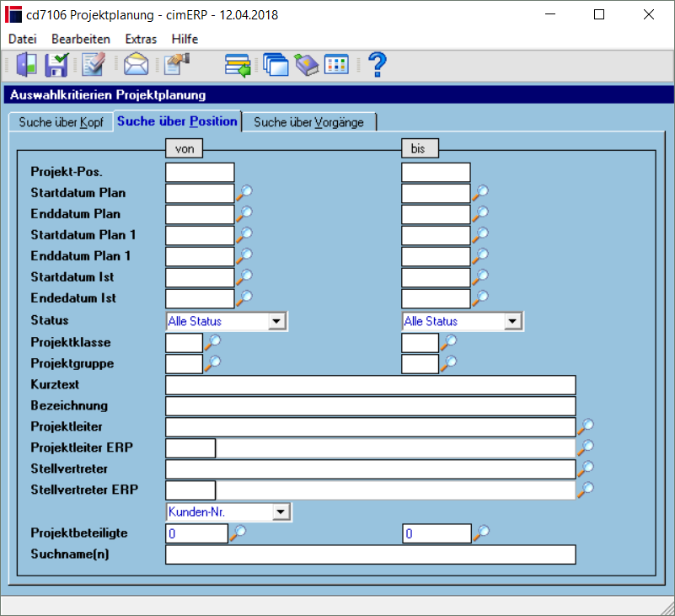Open the Extras menu

click(141, 39)
